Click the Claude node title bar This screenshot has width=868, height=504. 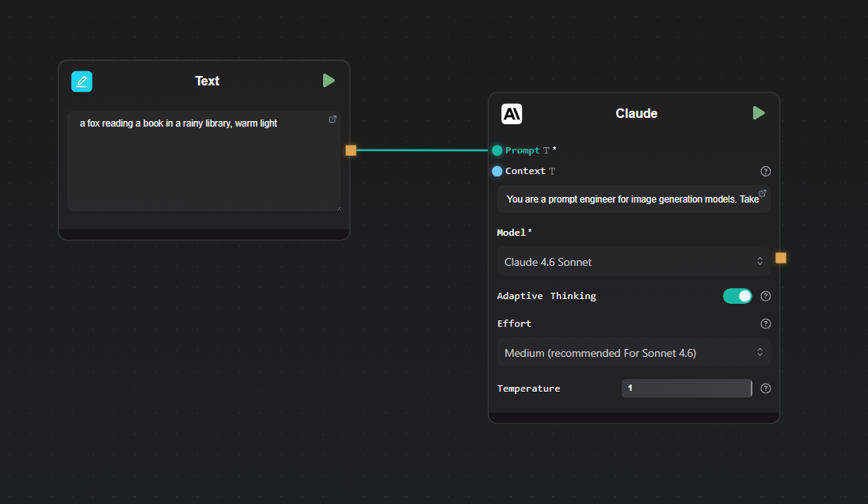click(x=636, y=112)
